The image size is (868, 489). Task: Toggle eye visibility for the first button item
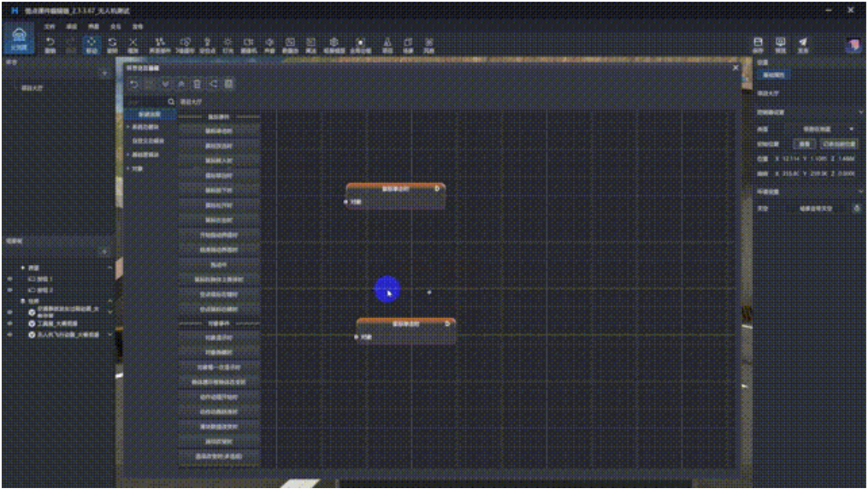pos(9,279)
